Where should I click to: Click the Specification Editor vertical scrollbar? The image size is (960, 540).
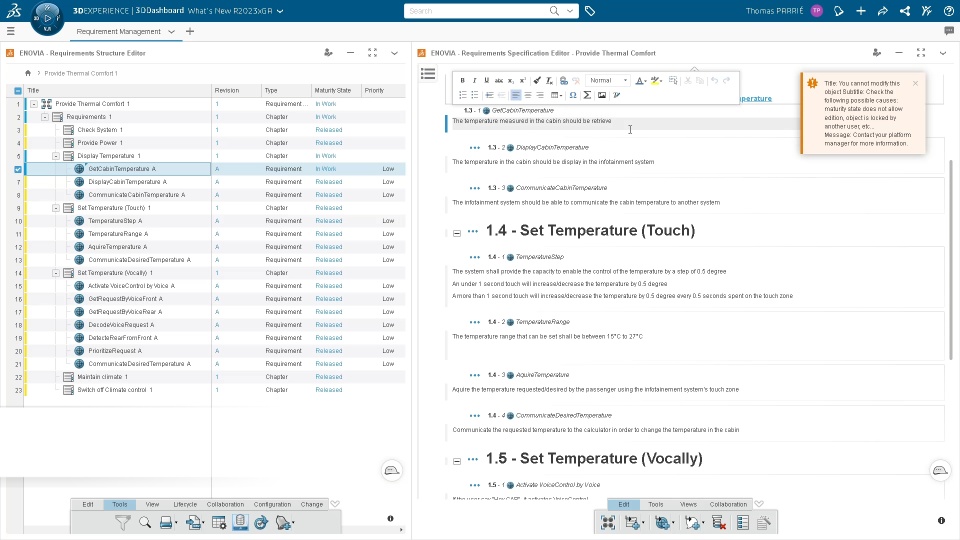[951, 259]
